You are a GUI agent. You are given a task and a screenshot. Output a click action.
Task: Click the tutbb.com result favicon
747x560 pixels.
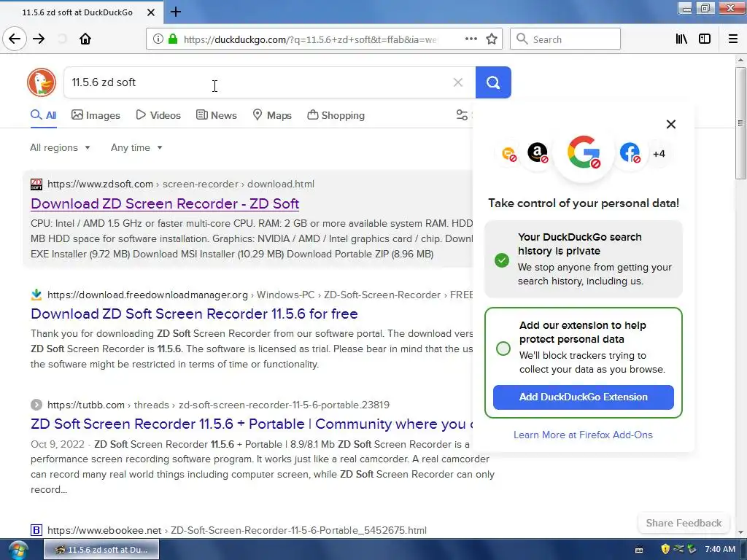[36, 405]
